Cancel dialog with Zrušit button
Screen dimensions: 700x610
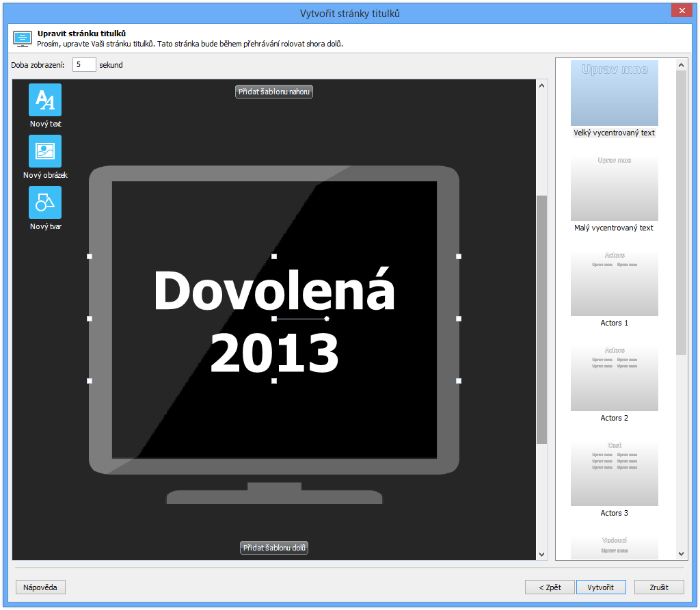coord(659,587)
